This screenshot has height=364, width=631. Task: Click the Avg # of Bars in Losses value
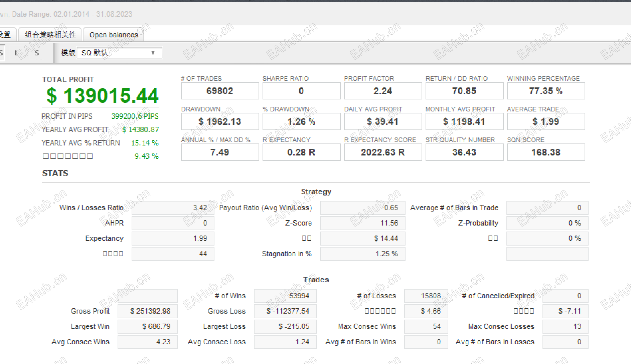565,342
